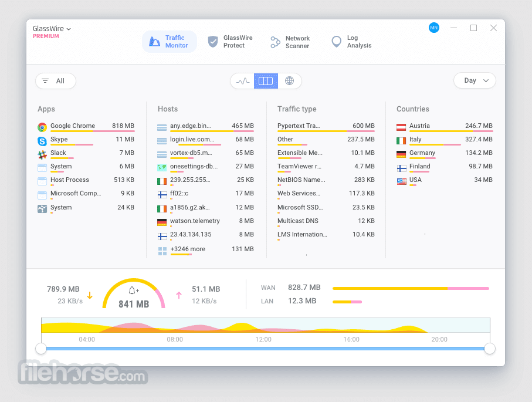Click the login.live.com... host icon

click(x=162, y=141)
